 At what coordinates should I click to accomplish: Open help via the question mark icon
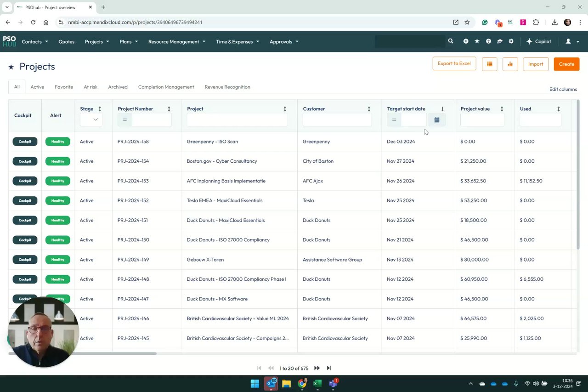(x=488, y=41)
